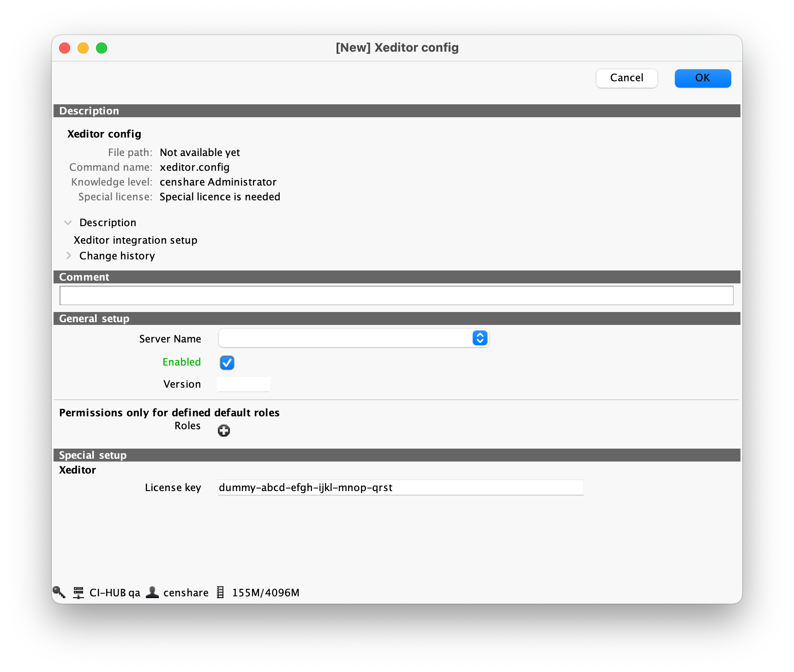Image resolution: width=794 pixels, height=672 pixels.
Task: Click the 155M/4096M memory indicator
Action: pos(265,593)
